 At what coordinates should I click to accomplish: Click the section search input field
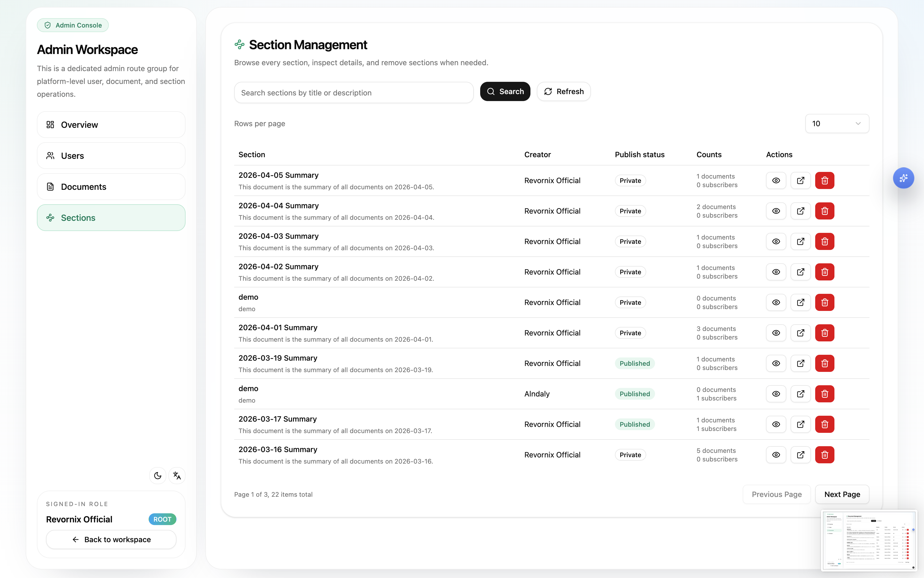[354, 93]
